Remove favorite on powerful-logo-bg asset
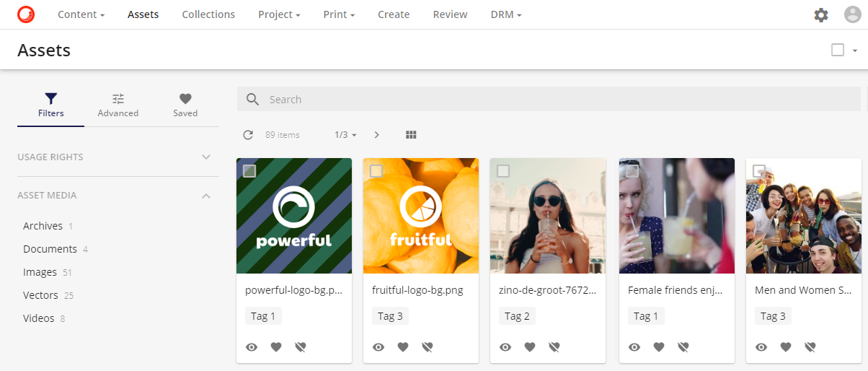868x371 pixels. (301, 347)
